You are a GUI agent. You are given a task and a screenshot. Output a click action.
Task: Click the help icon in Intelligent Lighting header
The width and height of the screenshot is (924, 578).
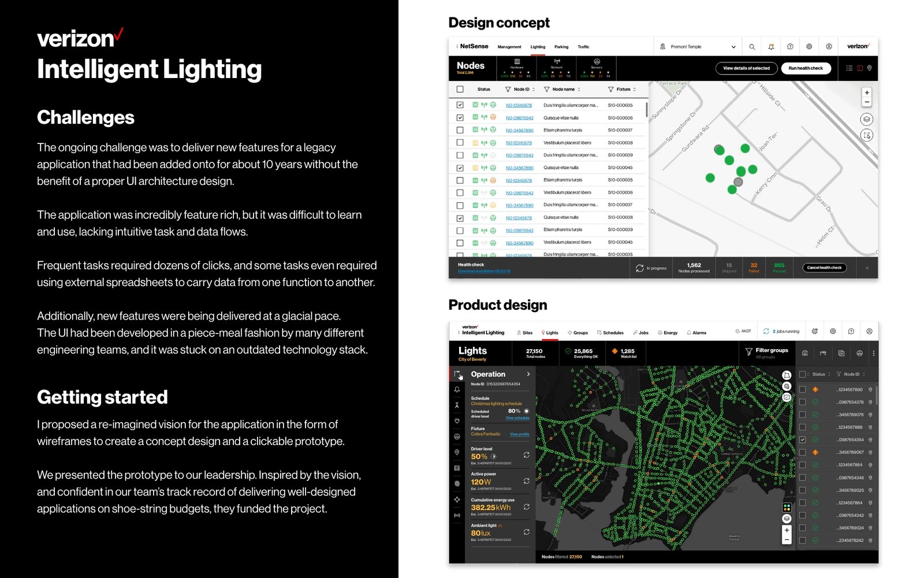851,331
